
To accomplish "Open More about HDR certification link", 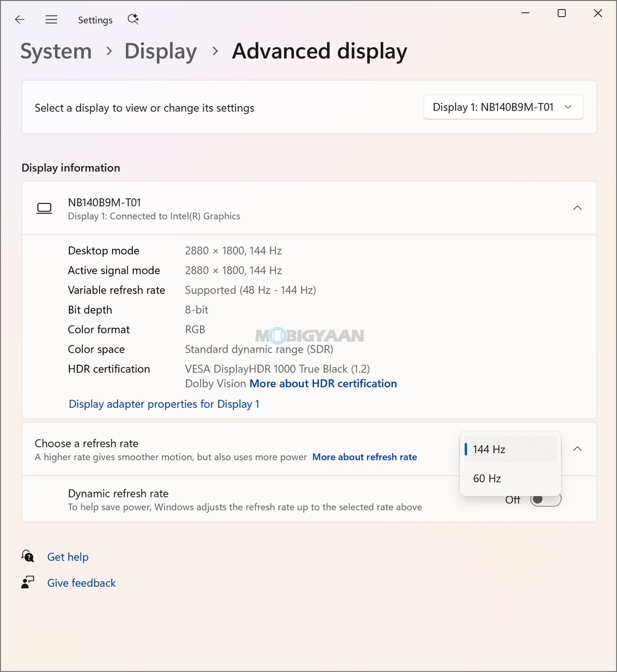I will tap(323, 384).
